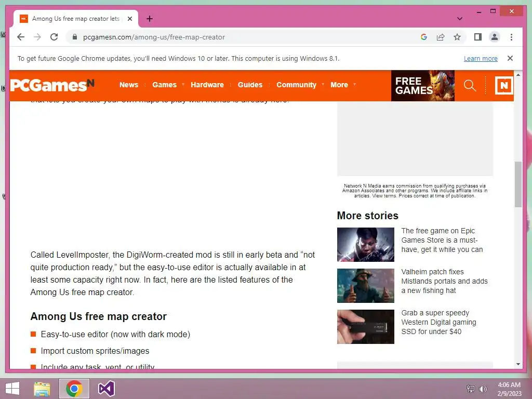
Task: Open a new tab with the plus button
Action: [150, 19]
